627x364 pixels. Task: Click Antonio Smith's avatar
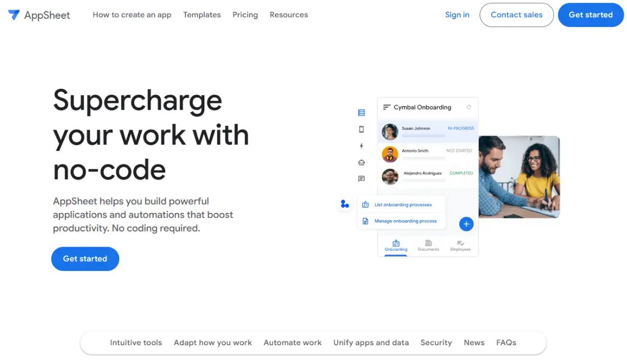390,154
